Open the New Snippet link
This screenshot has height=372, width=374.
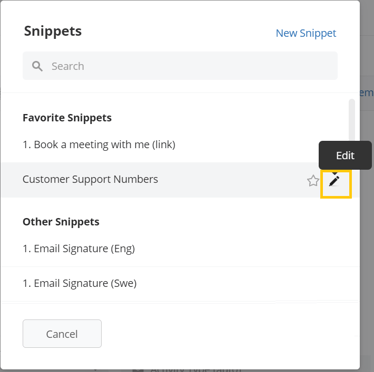(306, 33)
